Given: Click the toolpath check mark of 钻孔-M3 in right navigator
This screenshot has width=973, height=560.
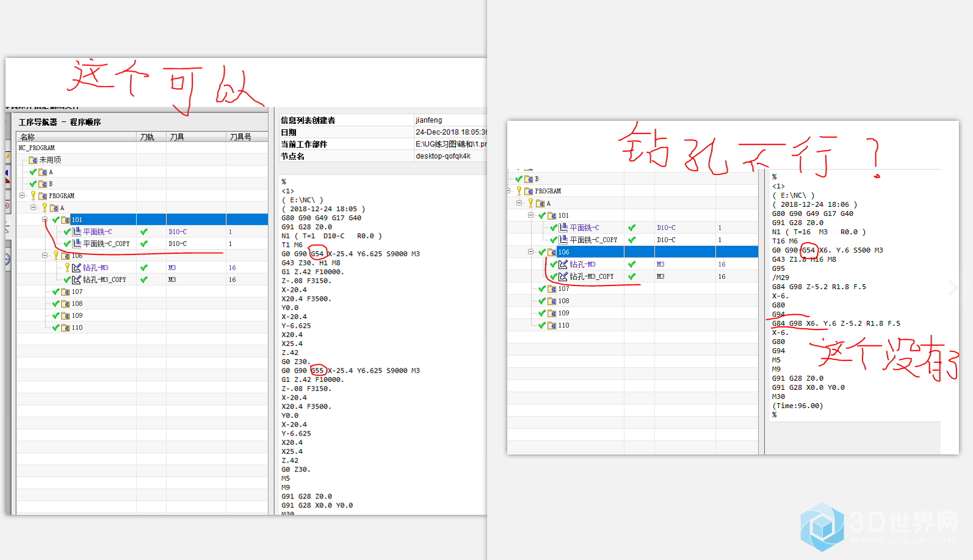Looking at the screenshot, I should click(632, 264).
